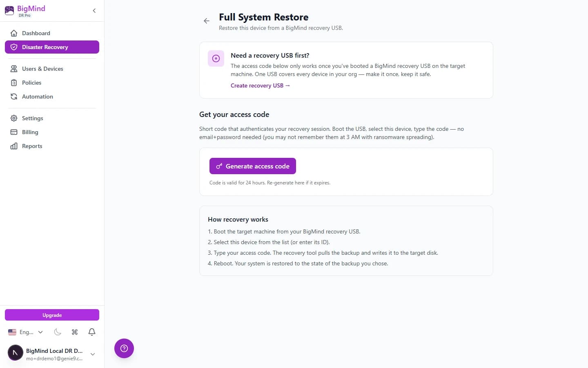The width and height of the screenshot is (588, 368).
Task: Collapse the sidebar with the chevron
Action: point(94,11)
